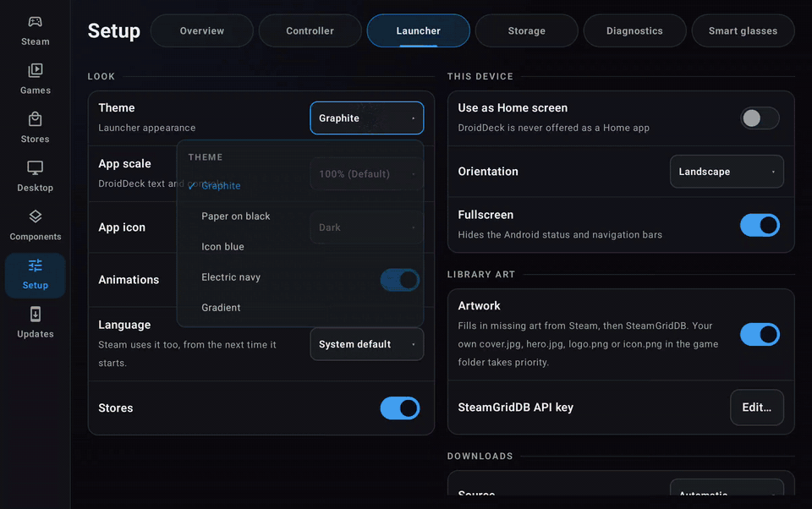Open the Components layers section
812x509 pixels.
pos(36,226)
